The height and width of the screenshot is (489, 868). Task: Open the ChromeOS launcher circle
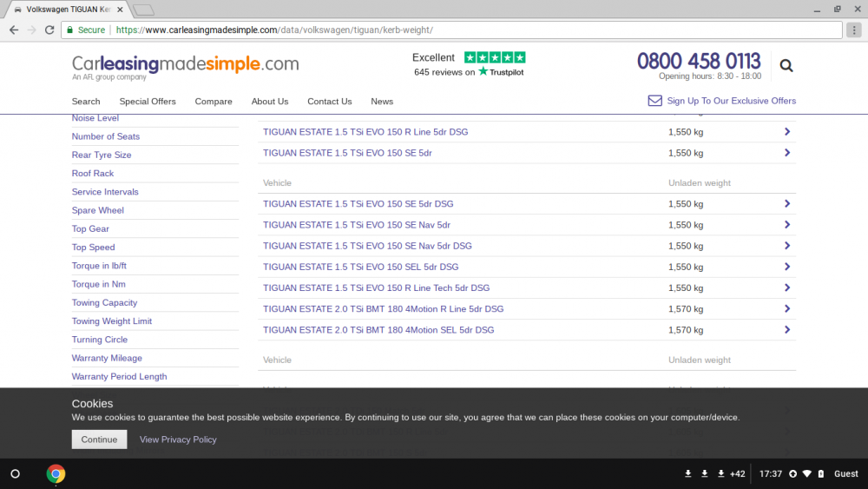click(x=16, y=473)
